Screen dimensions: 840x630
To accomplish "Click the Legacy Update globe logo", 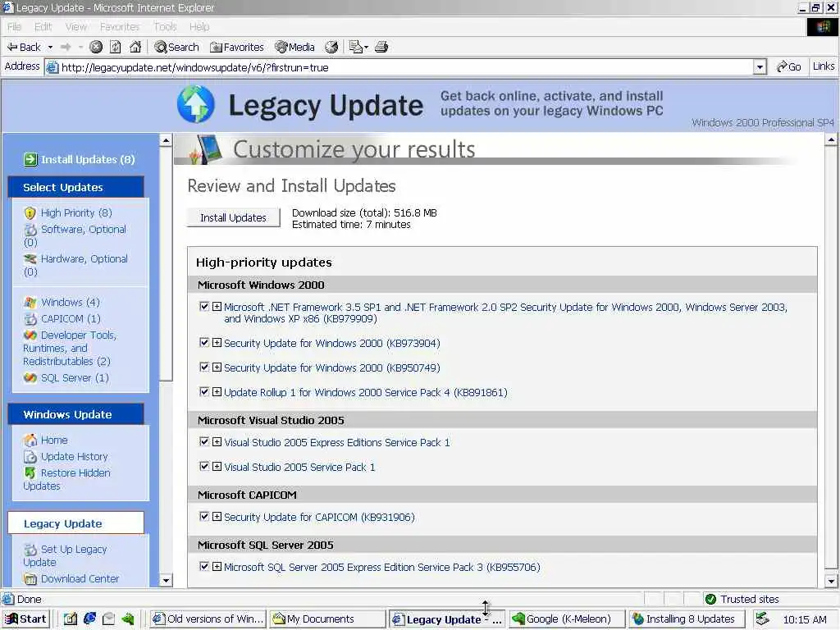I will [x=196, y=104].
